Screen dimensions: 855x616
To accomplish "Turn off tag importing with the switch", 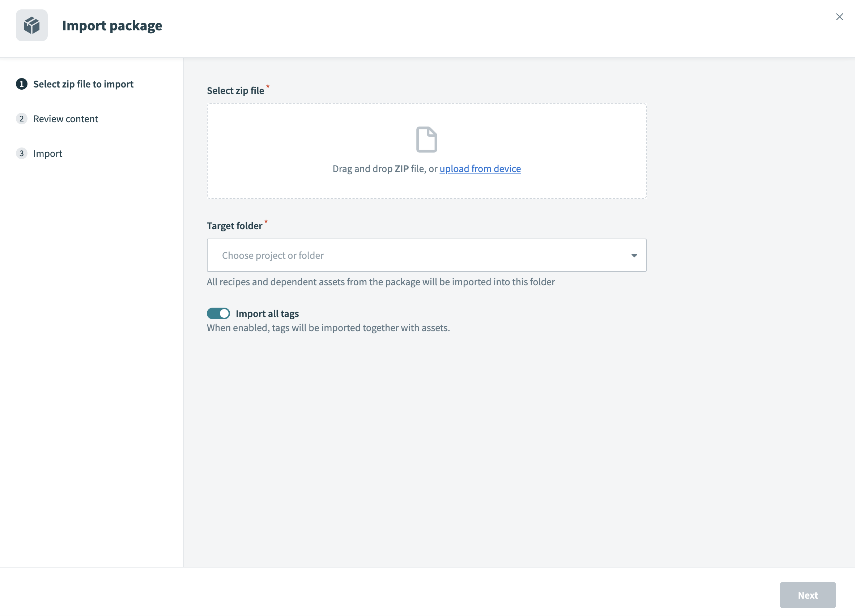I will click(218, 313).
